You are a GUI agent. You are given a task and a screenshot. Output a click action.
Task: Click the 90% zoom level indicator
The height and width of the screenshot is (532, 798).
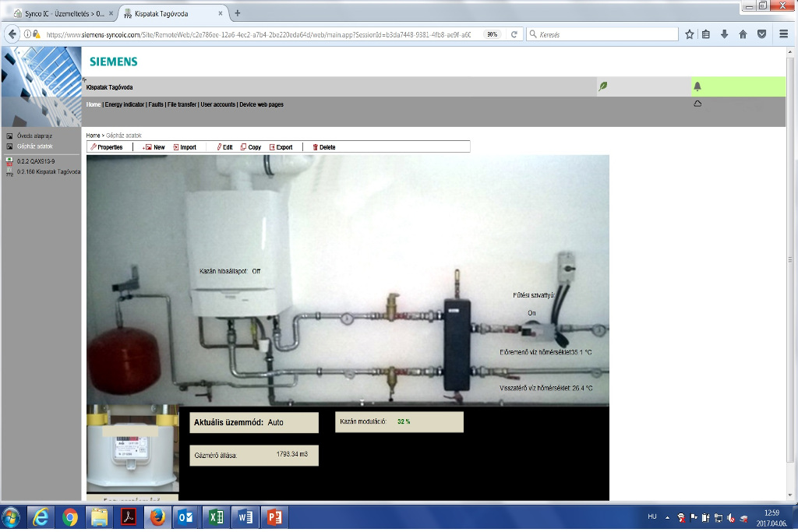click(x=493, y=34)
